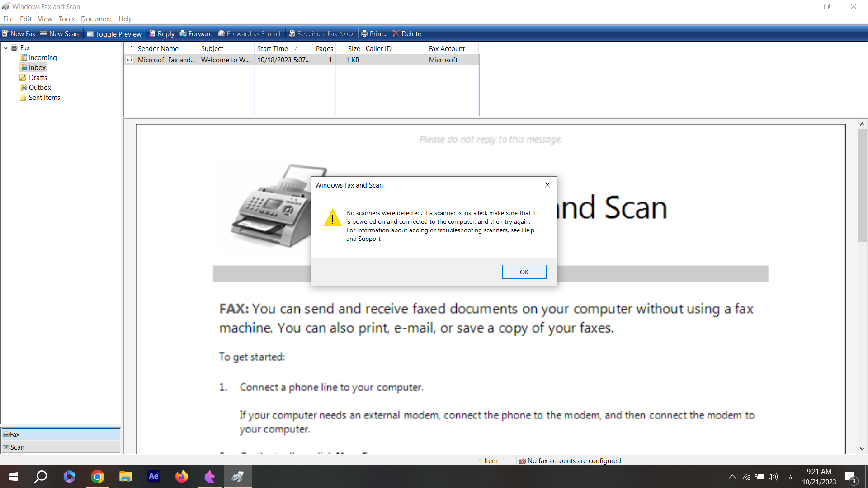Sort by Sender Name column

click(x=166, y=48)
